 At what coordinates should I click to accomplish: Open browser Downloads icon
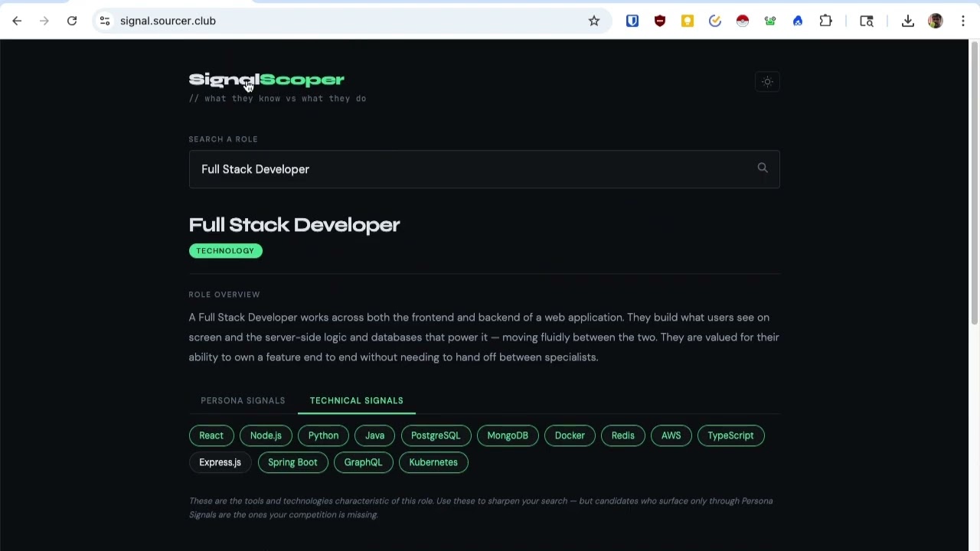tap(908, 21)
